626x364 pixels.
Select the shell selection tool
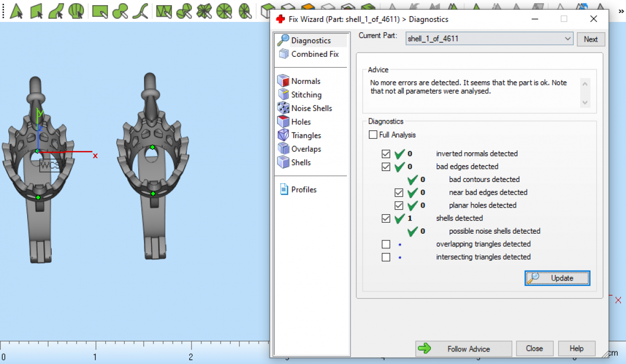[x=76, y=10]
